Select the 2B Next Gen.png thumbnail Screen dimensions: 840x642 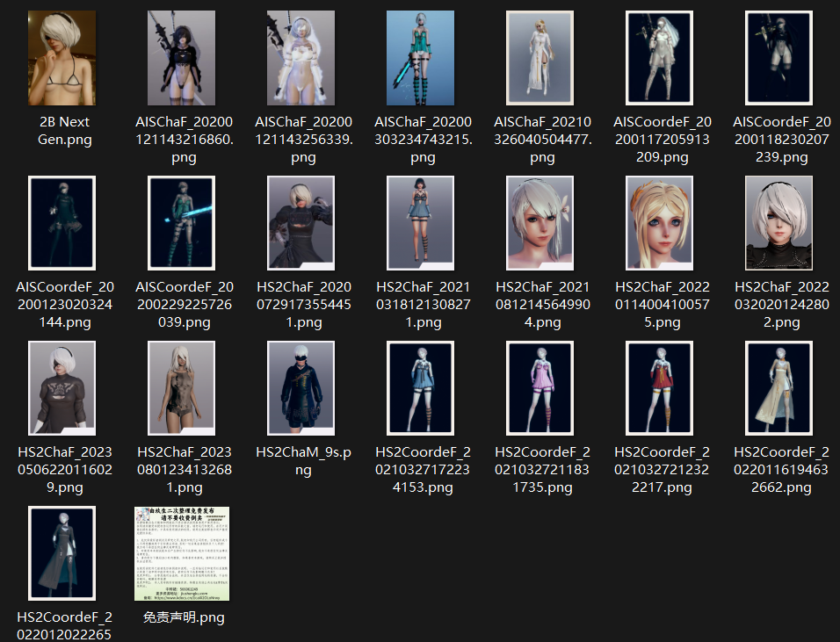(x=62, y=58)
